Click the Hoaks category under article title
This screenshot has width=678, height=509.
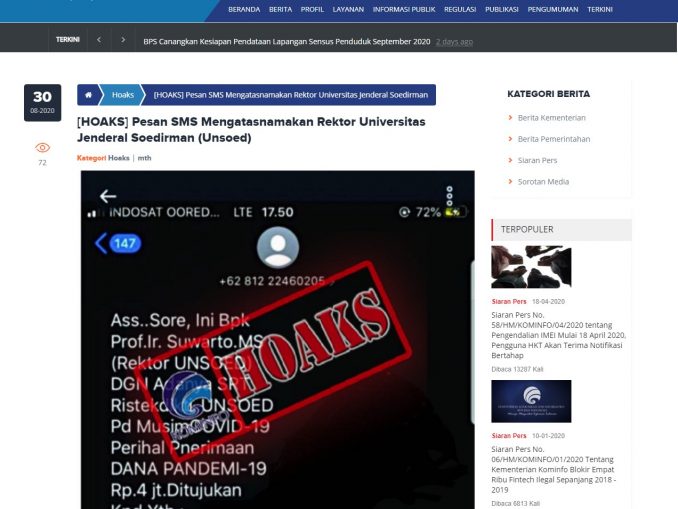[119, 158]
